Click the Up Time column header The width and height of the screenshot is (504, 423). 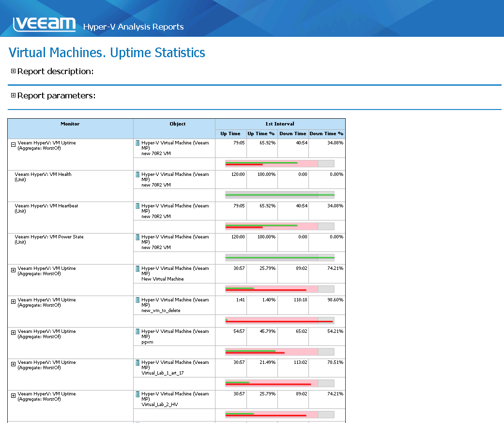230,134
